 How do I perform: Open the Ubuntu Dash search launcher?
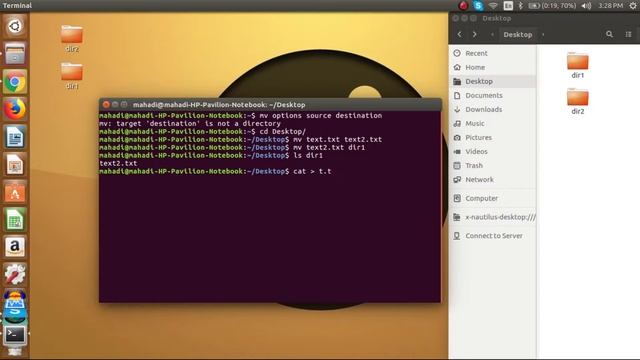[15, 26]
